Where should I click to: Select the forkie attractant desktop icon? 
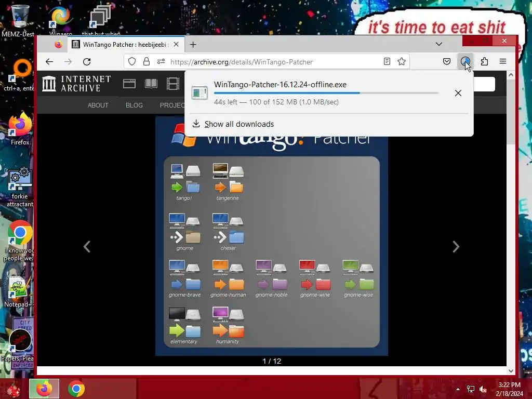[20, 187]
